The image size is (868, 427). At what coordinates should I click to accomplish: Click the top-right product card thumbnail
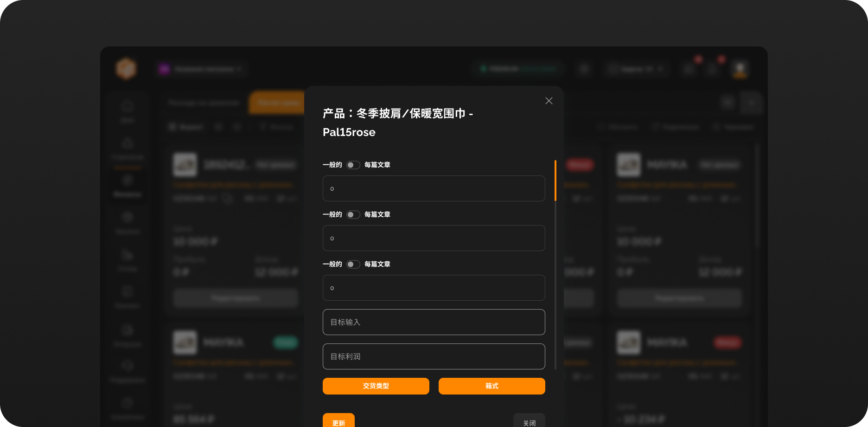tap(628, 165)
